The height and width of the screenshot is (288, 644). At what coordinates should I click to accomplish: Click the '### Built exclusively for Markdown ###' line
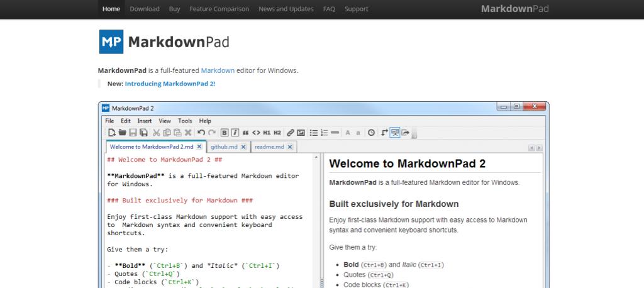[180, 201]
